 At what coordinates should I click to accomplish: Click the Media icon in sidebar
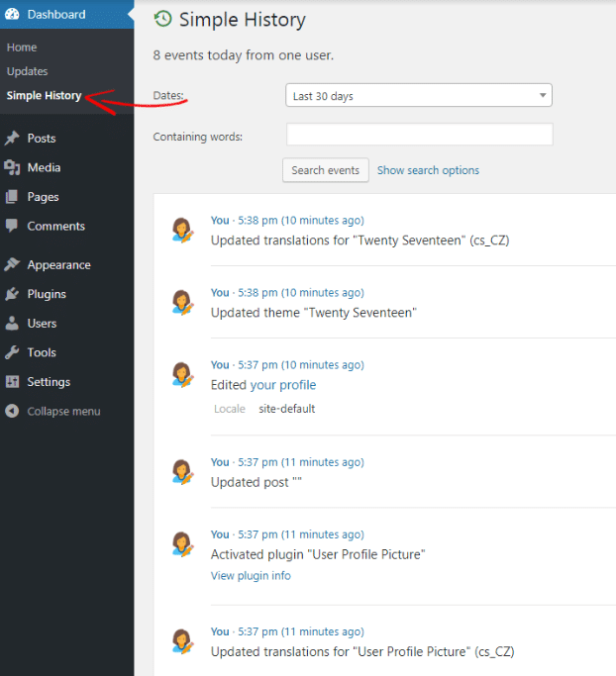coord(12,167)
